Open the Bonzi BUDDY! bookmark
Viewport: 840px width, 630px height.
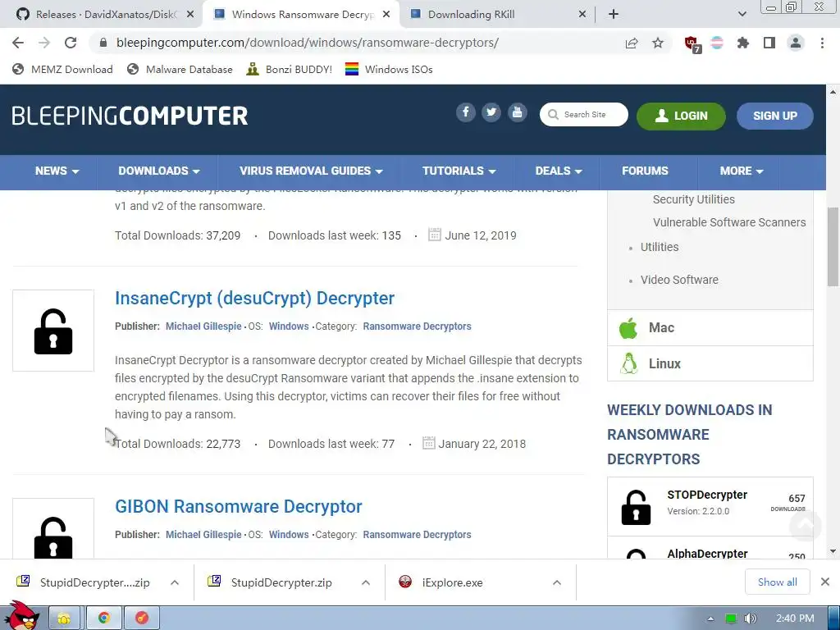(x=290, y=69)
